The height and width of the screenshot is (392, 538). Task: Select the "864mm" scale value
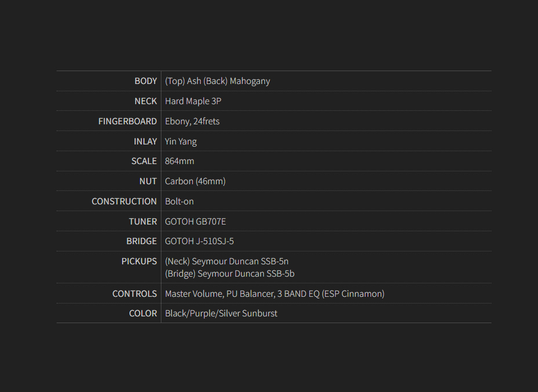point(179,161)
